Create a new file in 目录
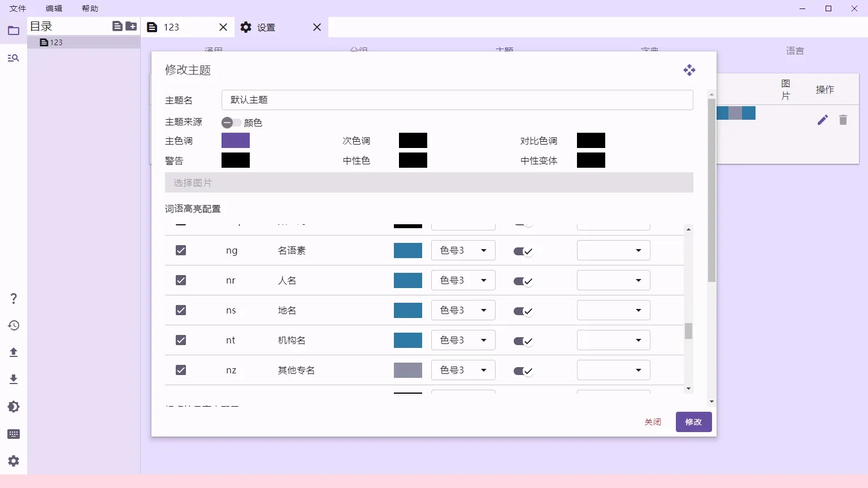Image resolution: width=868 pixels, height=488 pixels. pyautogui.click(x=118, y=26)
